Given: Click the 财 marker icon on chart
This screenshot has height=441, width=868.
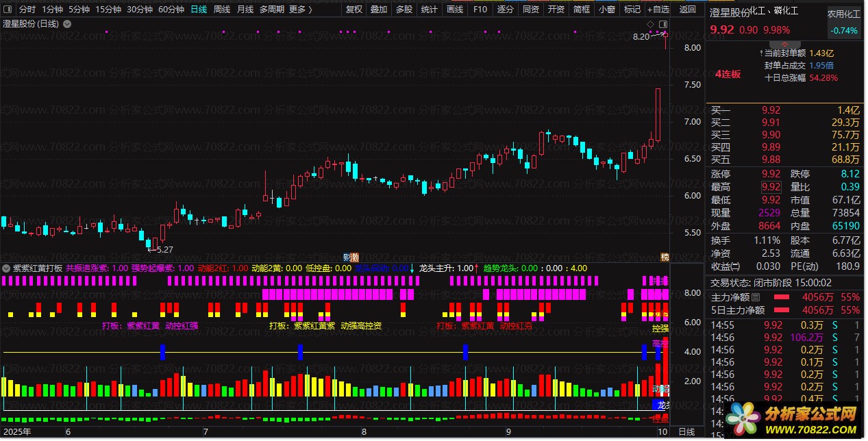Looking at the screenshot, I should (347, 257).
